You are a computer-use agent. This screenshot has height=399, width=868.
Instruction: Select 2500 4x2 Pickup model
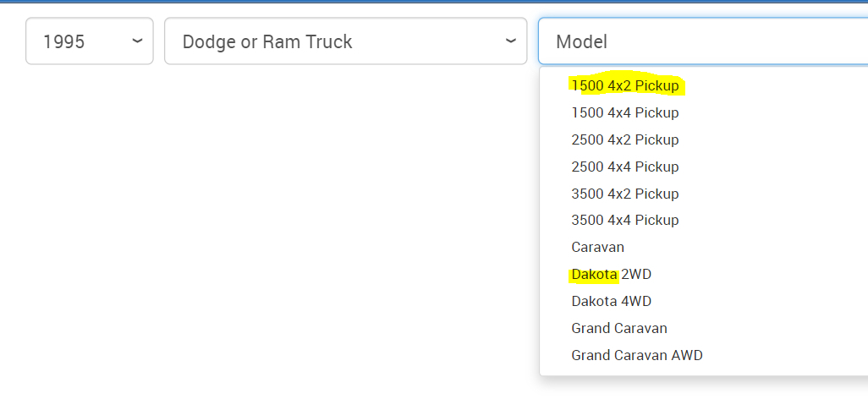[624, 139]
